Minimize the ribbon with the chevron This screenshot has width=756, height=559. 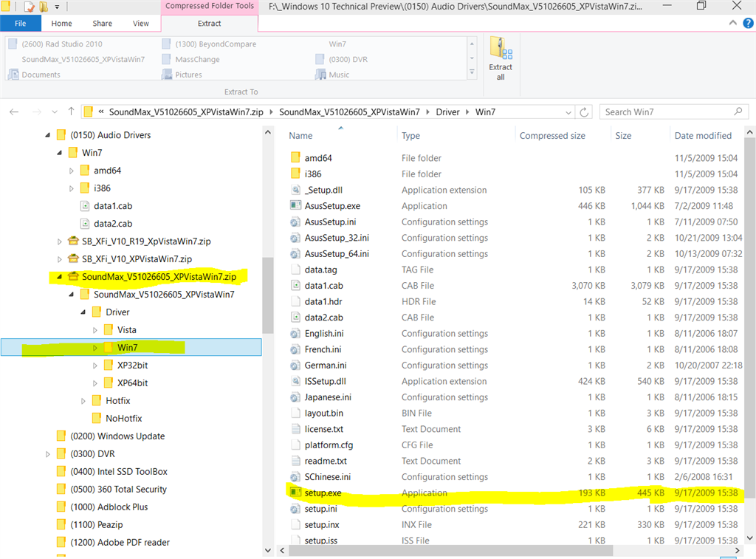[733, 23]
